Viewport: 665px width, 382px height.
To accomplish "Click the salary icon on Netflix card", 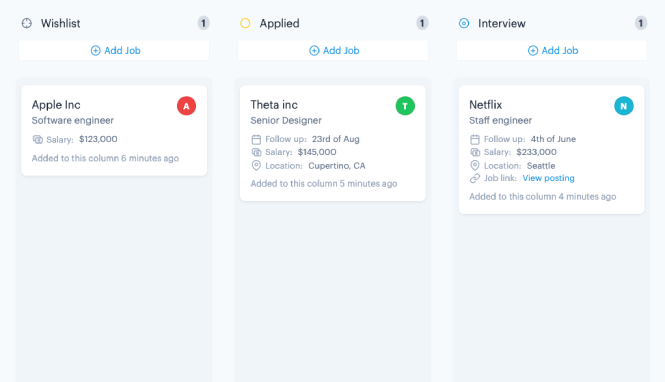I will click(475, 152).
